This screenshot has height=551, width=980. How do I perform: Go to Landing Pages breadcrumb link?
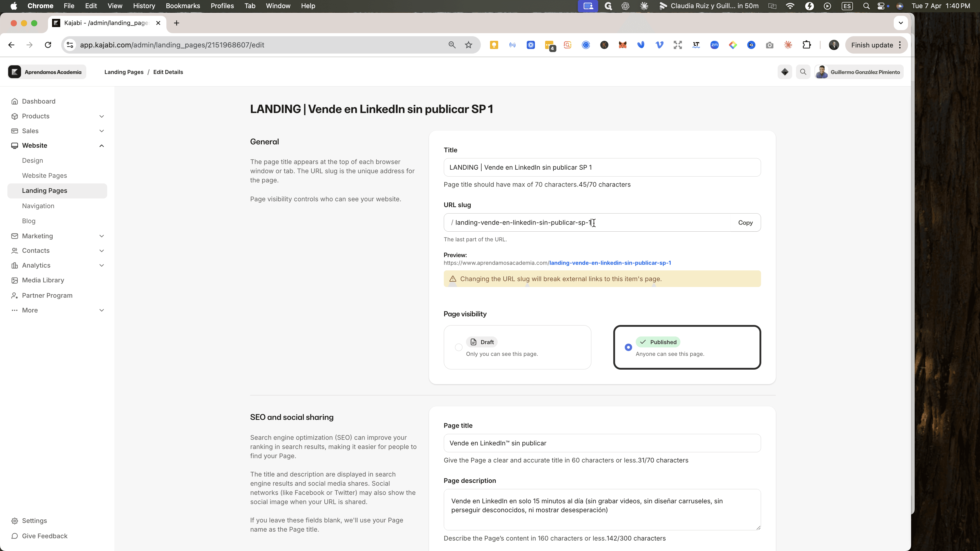coord(124,72)
